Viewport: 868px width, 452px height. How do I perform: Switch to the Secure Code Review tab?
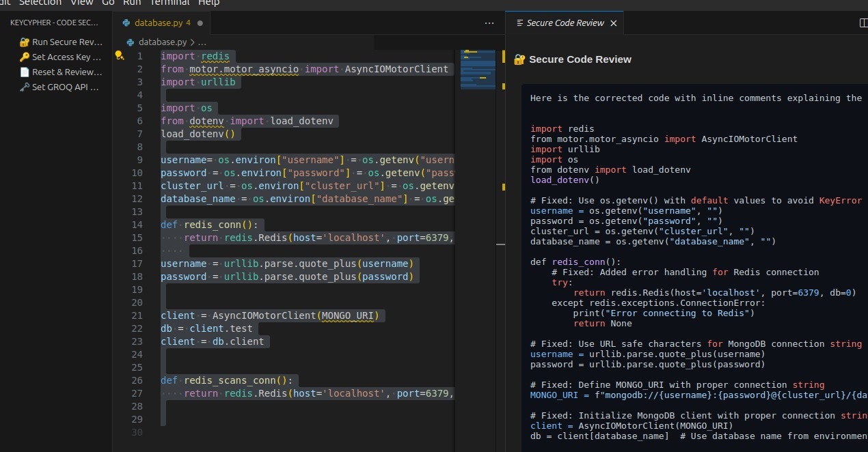[x=565, y=23]
